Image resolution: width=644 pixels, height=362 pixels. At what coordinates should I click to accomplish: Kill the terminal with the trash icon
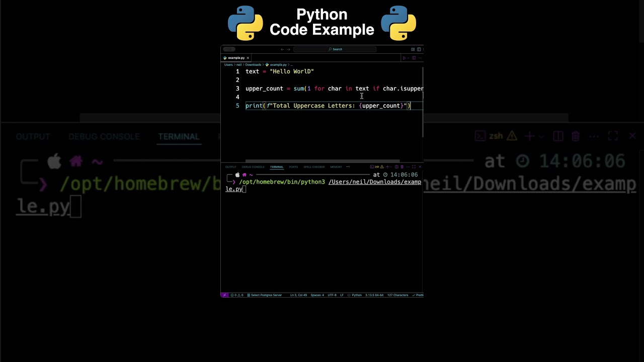[402, 167]
